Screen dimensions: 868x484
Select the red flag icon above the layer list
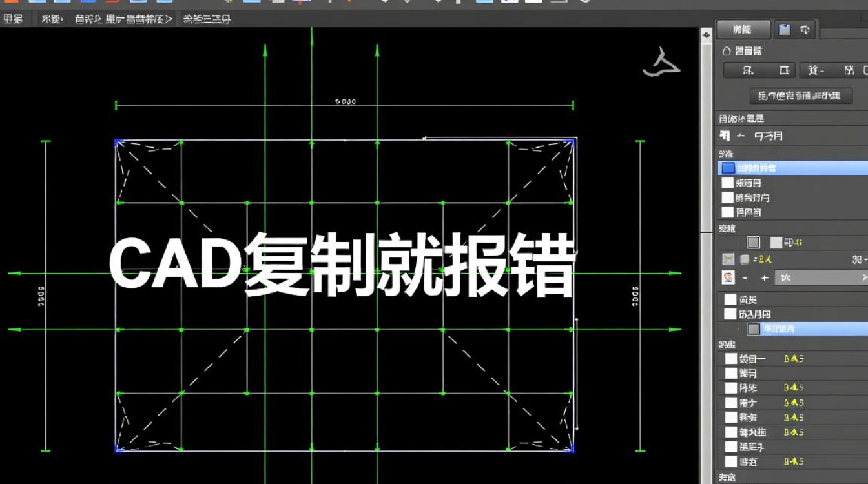[x=723, y=136]
